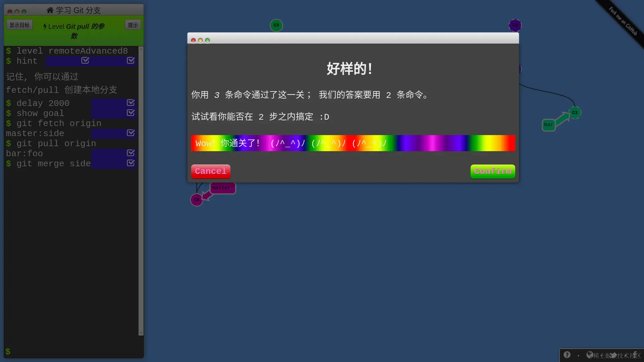644x362 pixels.
Task: Click checkmark beside 'delay 2000' command
Action: (131, 103)
